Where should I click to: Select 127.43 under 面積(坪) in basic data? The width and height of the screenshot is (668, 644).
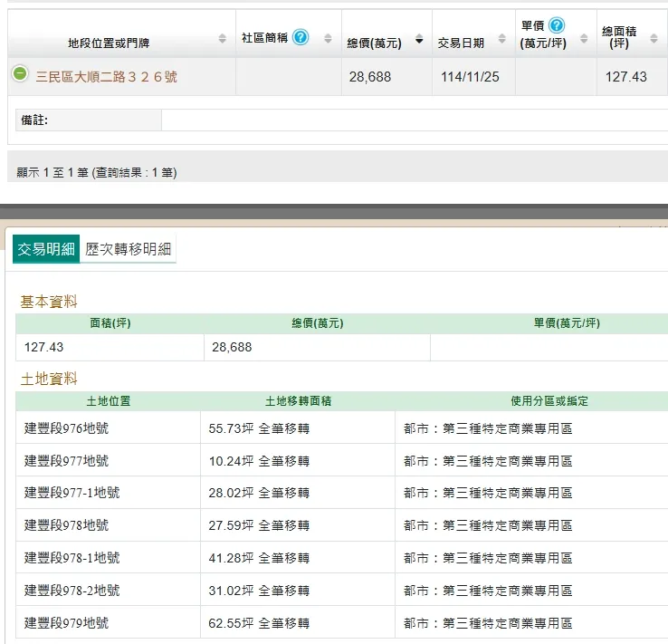43,347
